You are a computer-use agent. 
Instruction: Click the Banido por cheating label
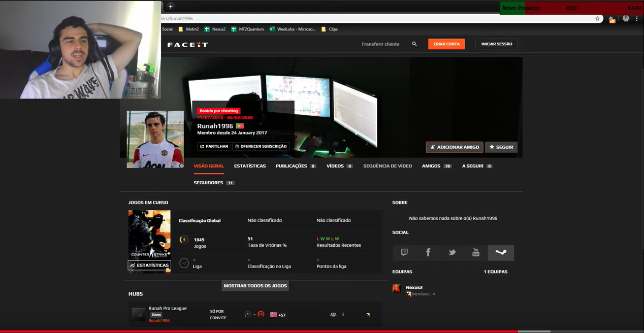pyautogui.click(x=219, y=111)
